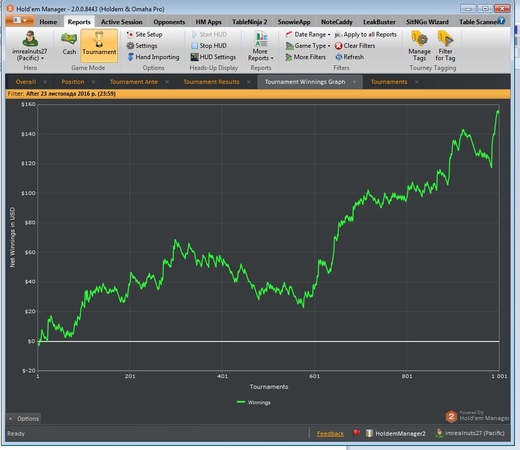Open More Filters
Screen dimensions: 520x450
(305, 57)
